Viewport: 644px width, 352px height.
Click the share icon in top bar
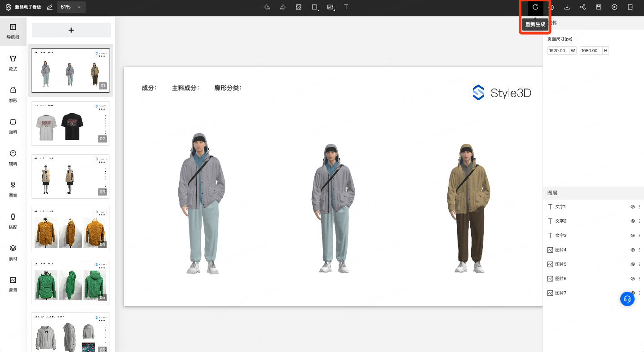[583, 7]
